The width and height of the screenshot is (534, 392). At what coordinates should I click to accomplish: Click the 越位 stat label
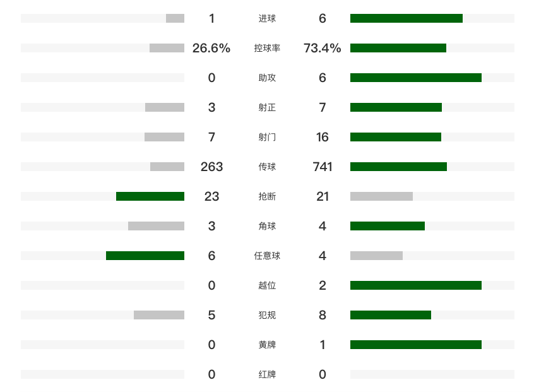pos(267,285)
